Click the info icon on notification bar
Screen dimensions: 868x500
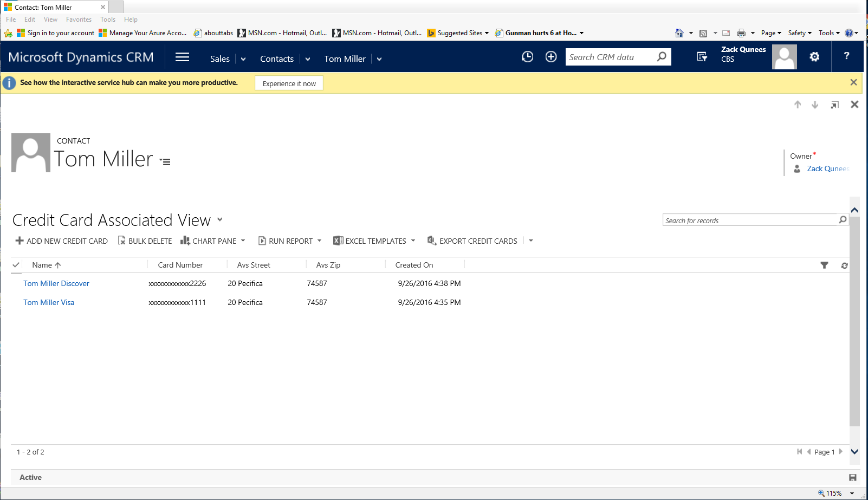click(9, 83)
